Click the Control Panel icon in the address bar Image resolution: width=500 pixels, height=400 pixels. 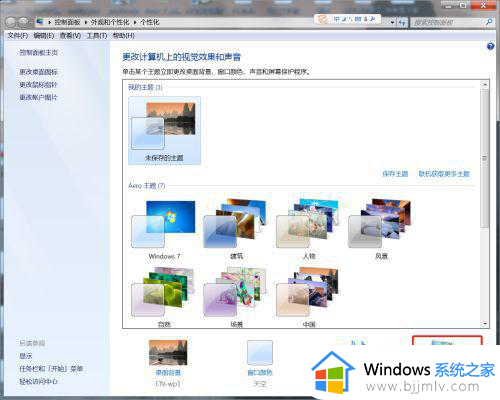click(x=40, y=22)
